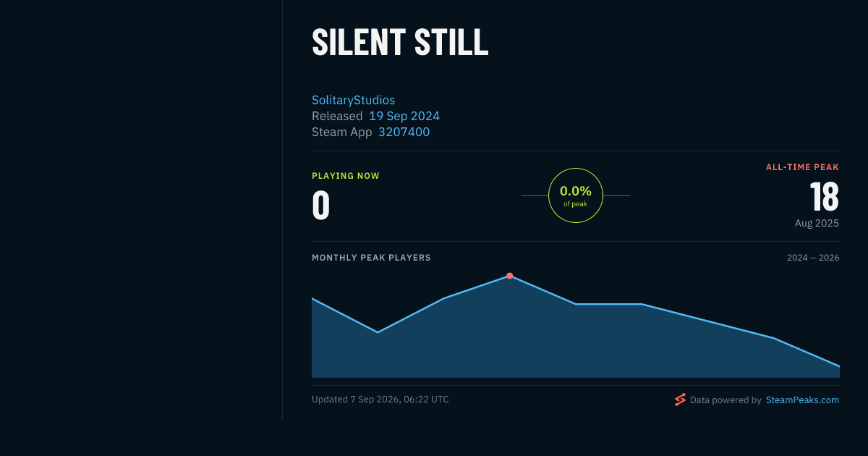Select the release date 19 Sep 2024
The image size is (868, 456).
[404, 116]
